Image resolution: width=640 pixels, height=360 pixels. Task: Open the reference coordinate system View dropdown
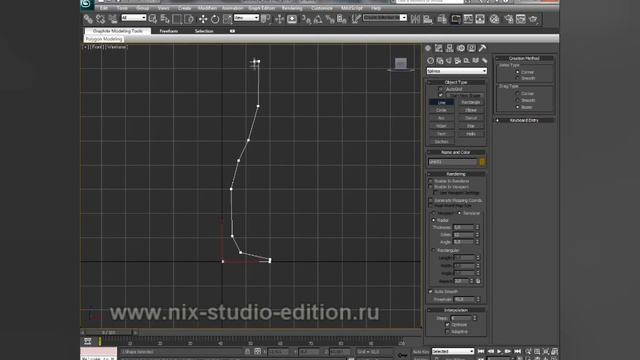pyautogui.click(x=246, y=18)
